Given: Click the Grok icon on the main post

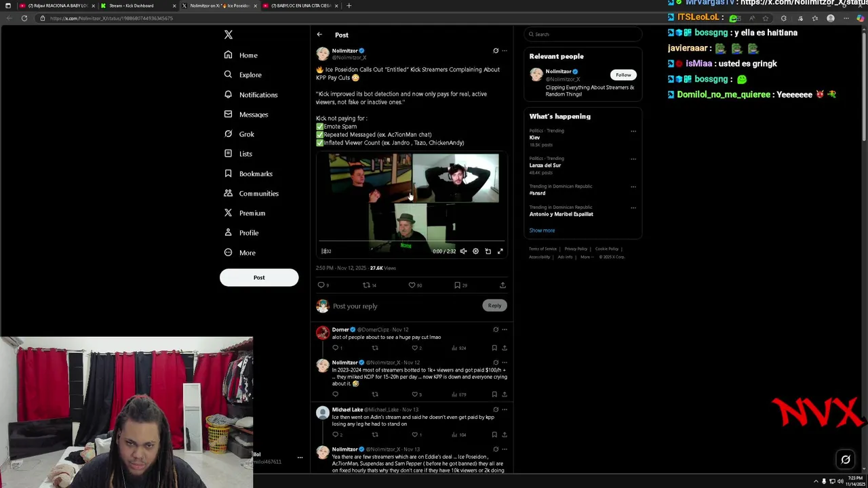Looking at the screenshot, I should pyautogui.click(x=496, y=51).
